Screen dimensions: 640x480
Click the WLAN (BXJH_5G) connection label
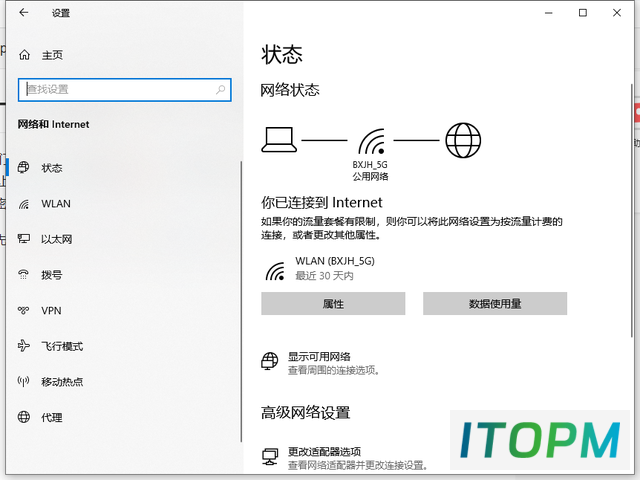pyautogui.click(x=335, y=261)
